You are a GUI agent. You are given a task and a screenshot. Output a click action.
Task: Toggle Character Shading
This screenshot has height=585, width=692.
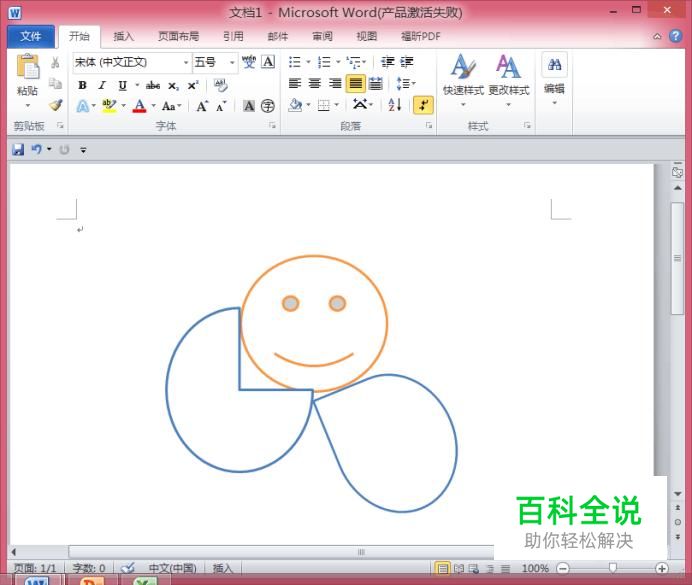pos(249,106)
